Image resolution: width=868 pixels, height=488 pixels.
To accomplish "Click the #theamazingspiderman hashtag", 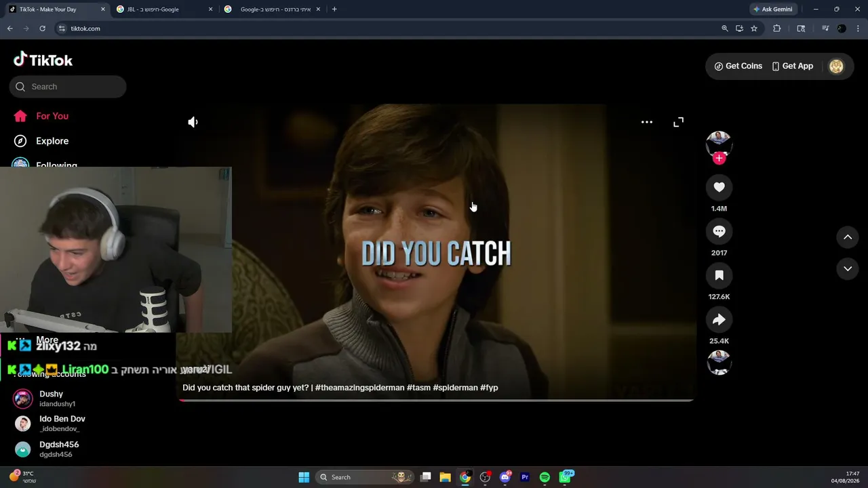I will 359,388.
